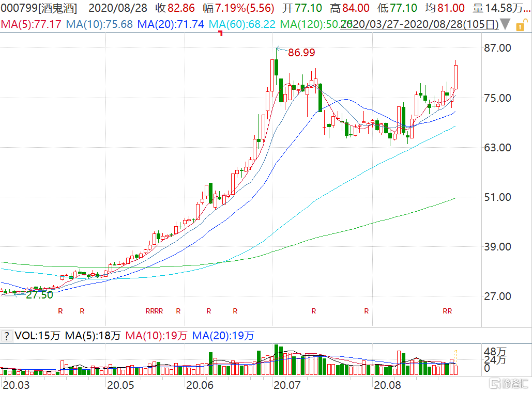
Task: Click the 75.00 price axis label
Action: 497,98
